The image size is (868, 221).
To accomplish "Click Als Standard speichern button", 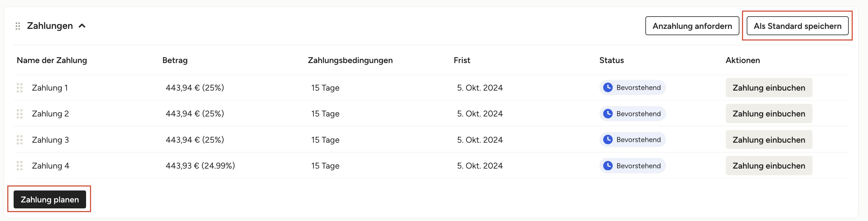I will pos(797,26).
